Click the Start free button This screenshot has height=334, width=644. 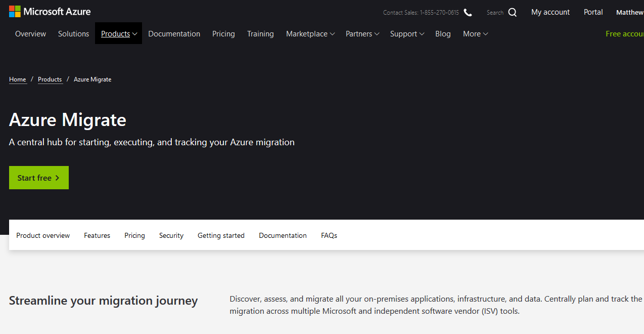(38, 178)
